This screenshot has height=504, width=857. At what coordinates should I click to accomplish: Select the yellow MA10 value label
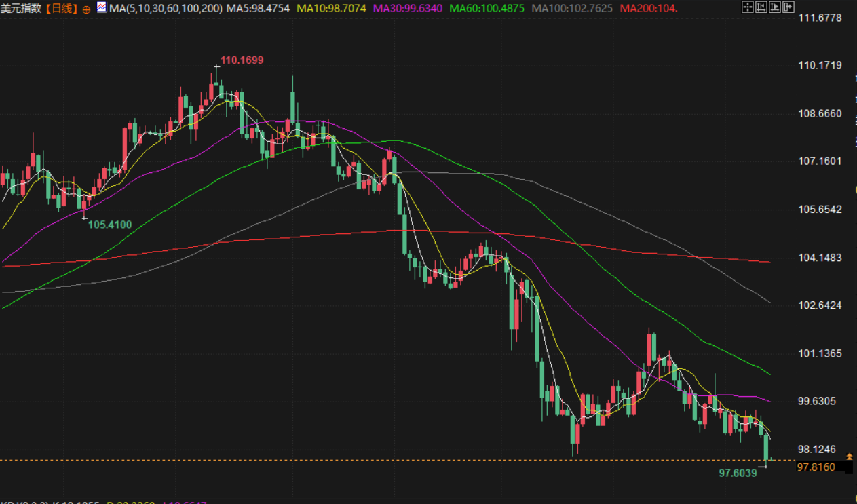331,9
